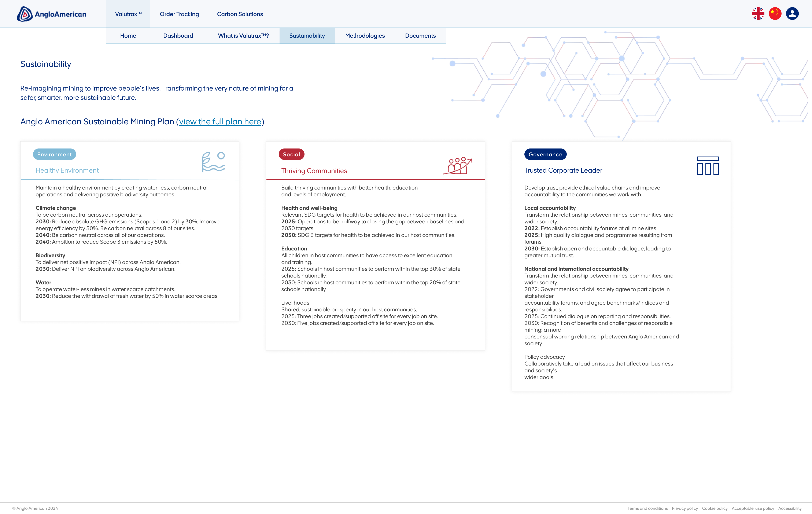Click the Local accountability subheading
Viewport: 812px width, 514px height.
point(550,208)
